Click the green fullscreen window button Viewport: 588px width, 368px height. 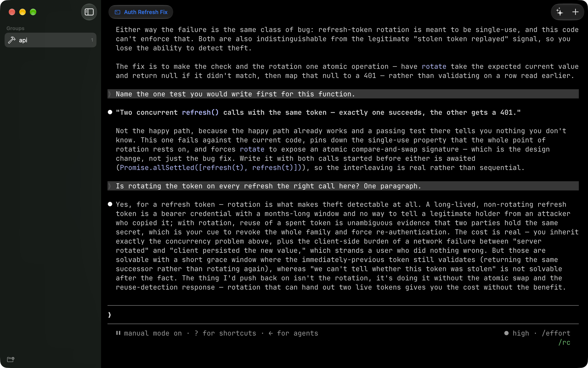[x=33, y=12]
